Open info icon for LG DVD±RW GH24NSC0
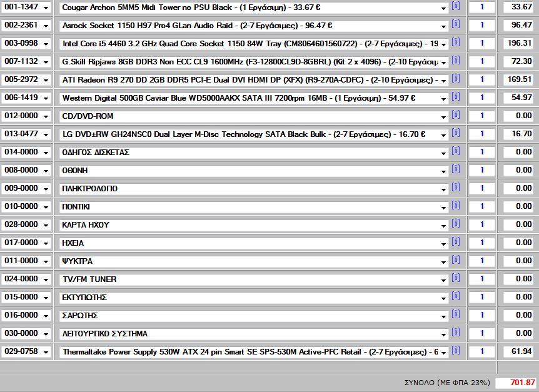539x392 pixels. pos(455,133)
